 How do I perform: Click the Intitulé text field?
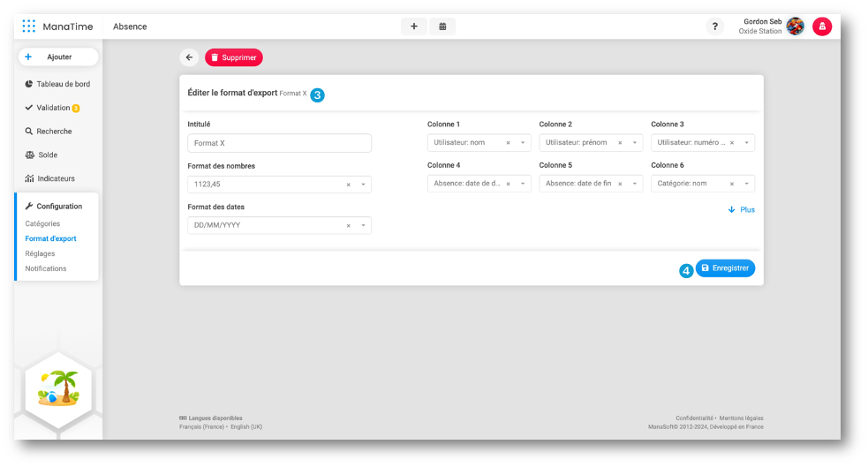point(279,143)
